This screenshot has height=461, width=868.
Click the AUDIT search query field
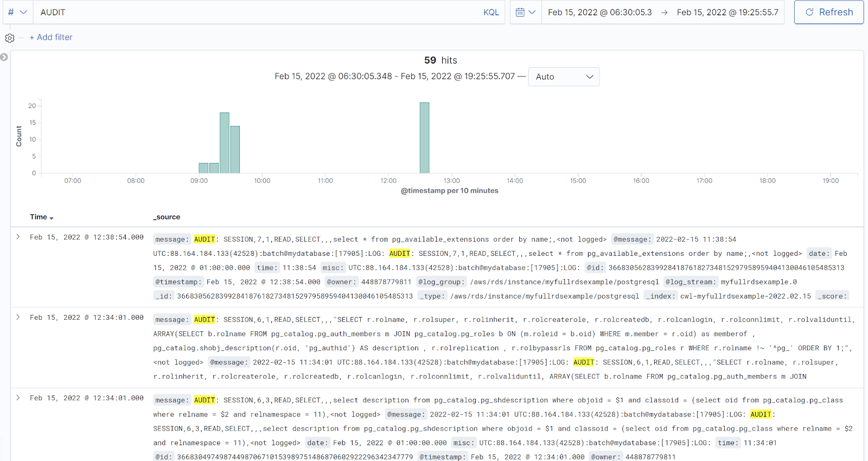(x=255, y=12)
